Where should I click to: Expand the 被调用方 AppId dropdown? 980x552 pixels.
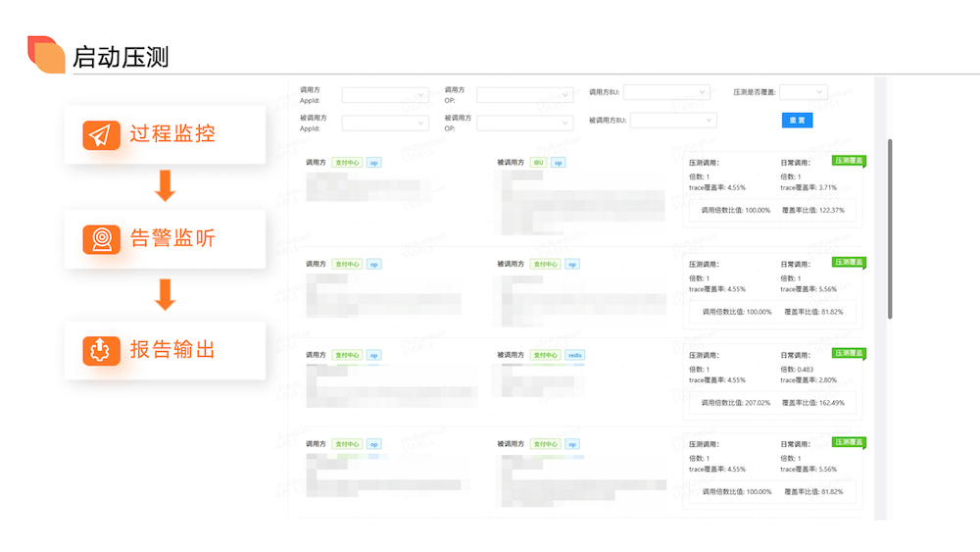[385, 123]
